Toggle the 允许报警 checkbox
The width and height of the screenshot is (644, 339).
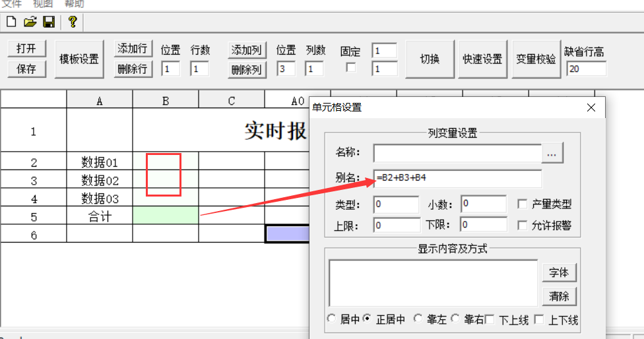click(523, 226)
